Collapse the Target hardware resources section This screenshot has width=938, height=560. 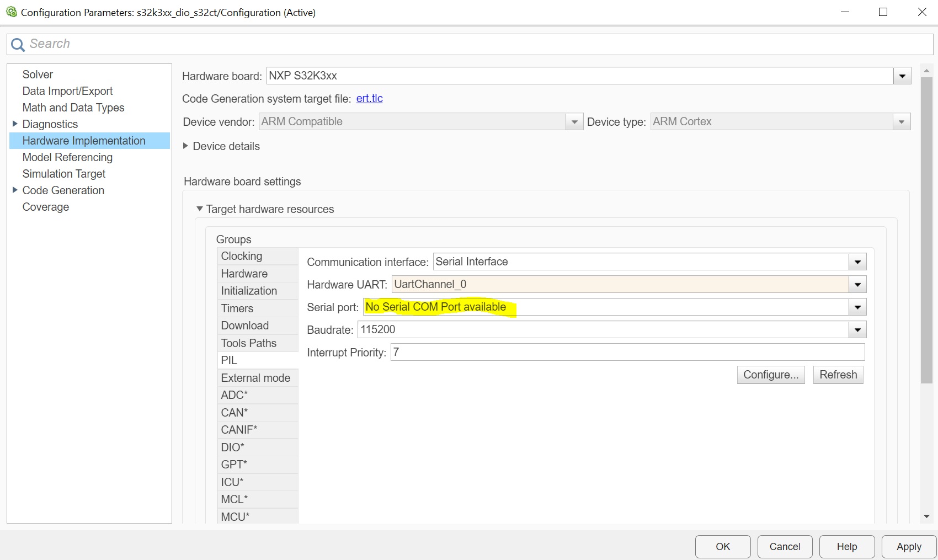pos(200,209)
